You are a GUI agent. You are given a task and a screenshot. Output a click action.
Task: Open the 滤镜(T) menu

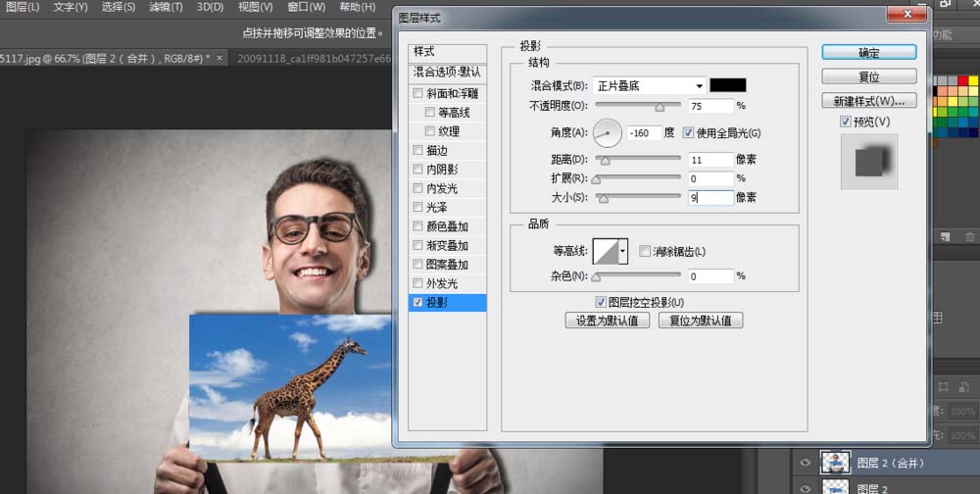(x=166, y=8)
